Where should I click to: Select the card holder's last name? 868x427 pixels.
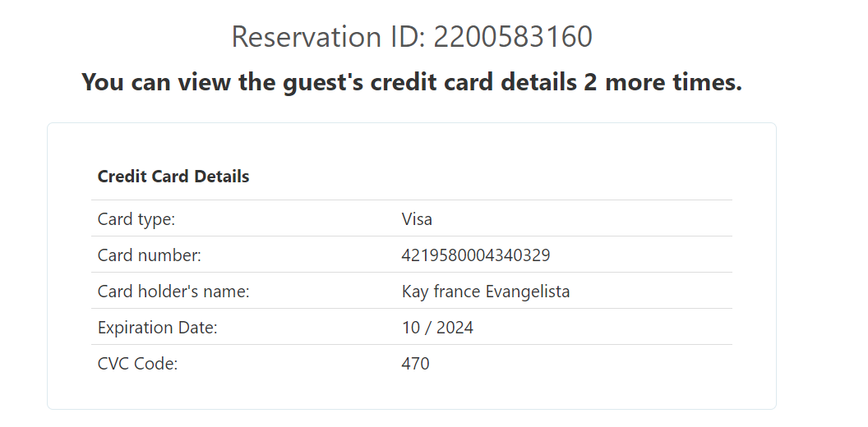[x=528, y=292]
